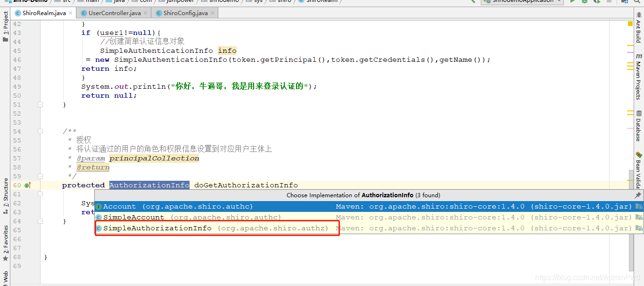Click the Maven 'm' icon in right sidebar
644x286 pixels.
[x=639, y=56]
